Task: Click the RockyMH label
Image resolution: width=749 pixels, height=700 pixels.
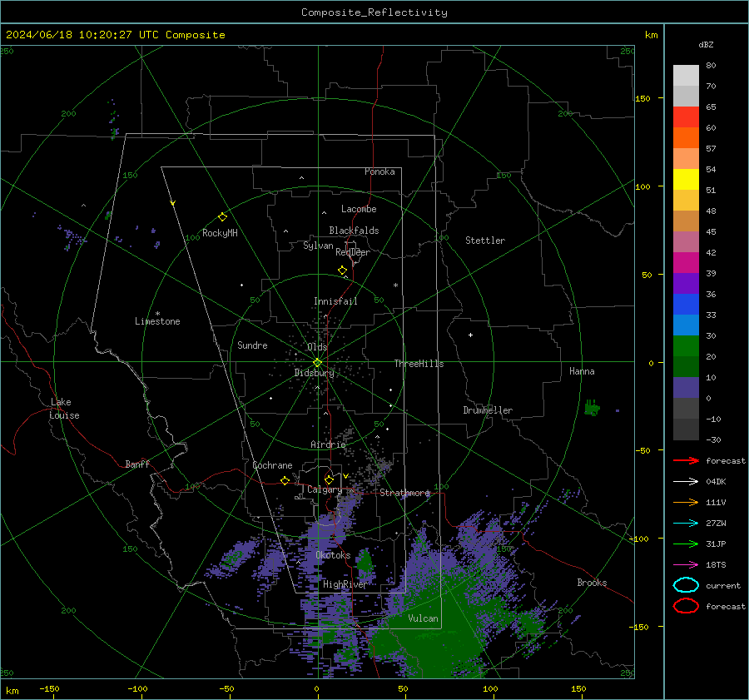Action: click(220, 233)
